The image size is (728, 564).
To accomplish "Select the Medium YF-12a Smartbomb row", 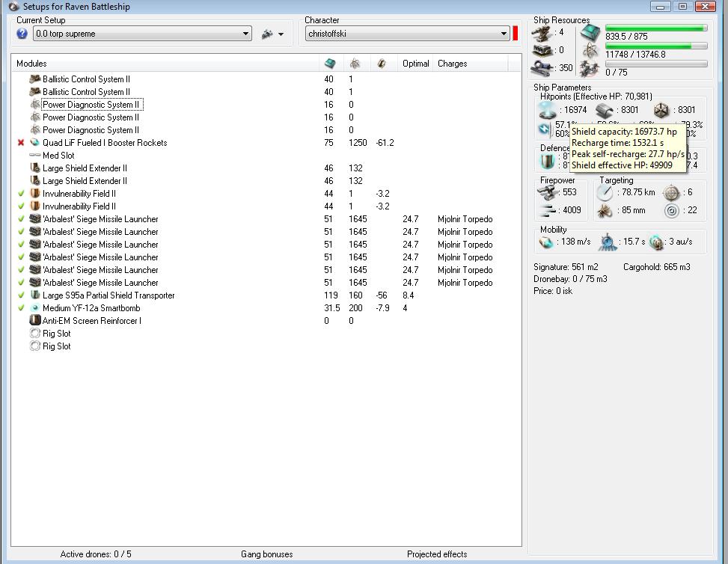I will 266,307.
